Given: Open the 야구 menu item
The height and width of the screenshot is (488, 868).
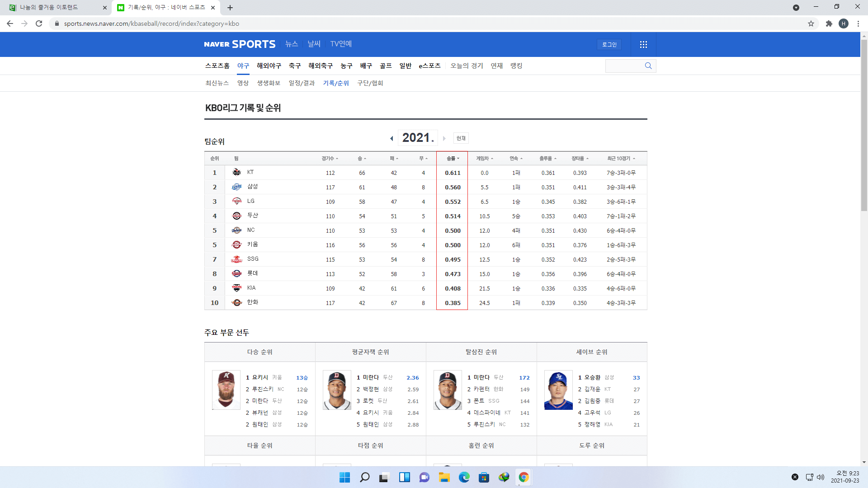Looking at the screenshot, I should coord(243,66).
